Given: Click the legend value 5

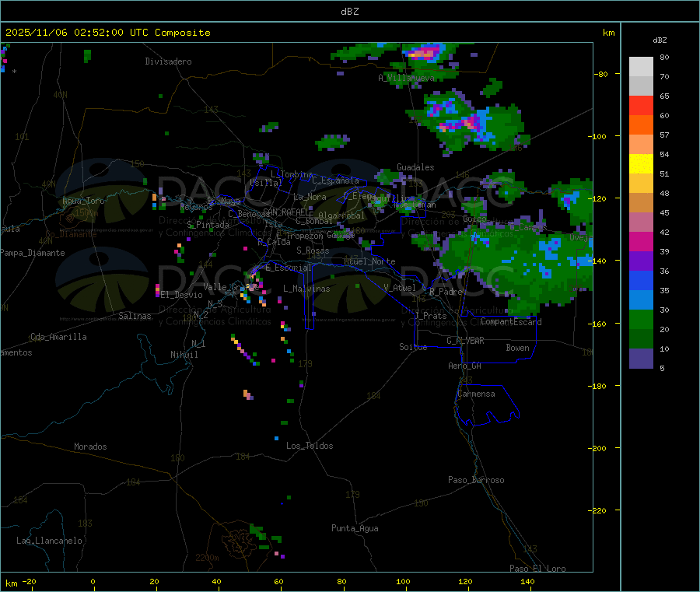Looking at the screenshot, I should (x=662, y=368).
